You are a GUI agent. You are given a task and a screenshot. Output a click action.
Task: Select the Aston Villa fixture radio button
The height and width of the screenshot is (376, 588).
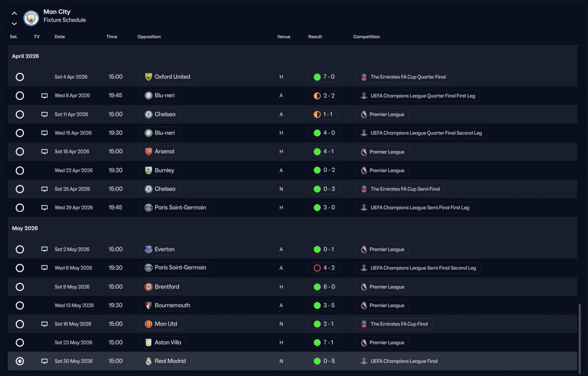point(20,342)
